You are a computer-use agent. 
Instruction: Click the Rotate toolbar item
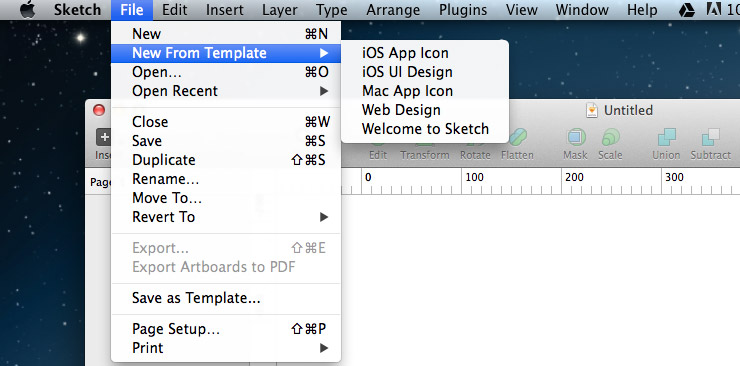click(475, 155)
